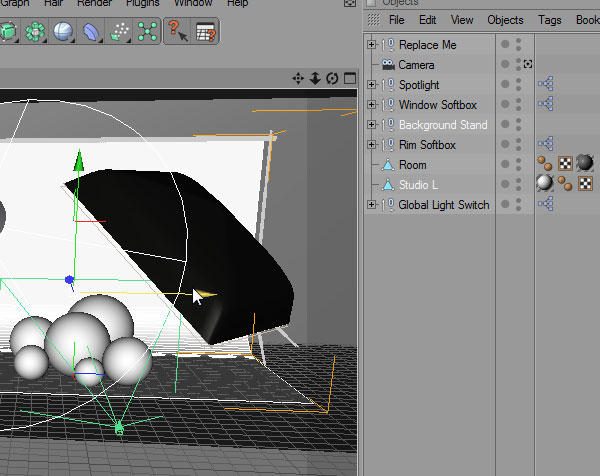
Task: Open the Objects manager View menu
Action: tap(462, 20)
